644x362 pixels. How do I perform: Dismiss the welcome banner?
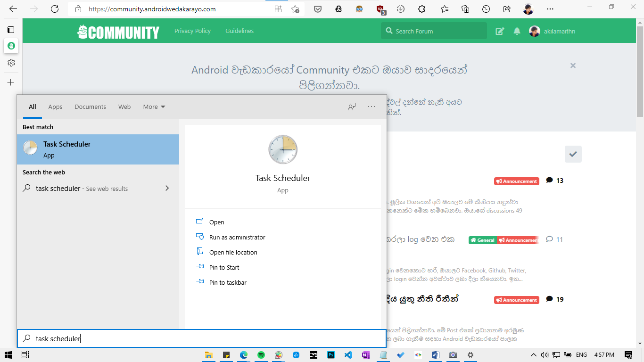pos(573,66)
